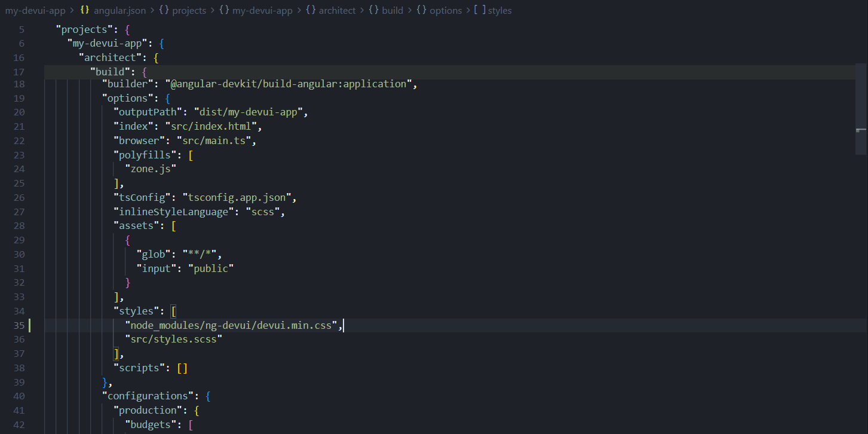Click the "src/styles.scss" value

click(x=174, y=340)
